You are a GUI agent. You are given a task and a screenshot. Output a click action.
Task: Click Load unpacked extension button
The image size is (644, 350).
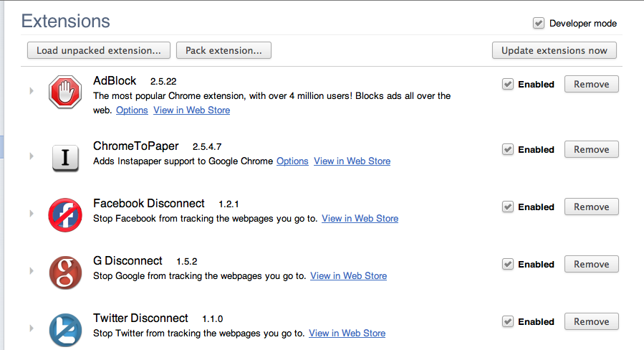click(x=99, y=50)
